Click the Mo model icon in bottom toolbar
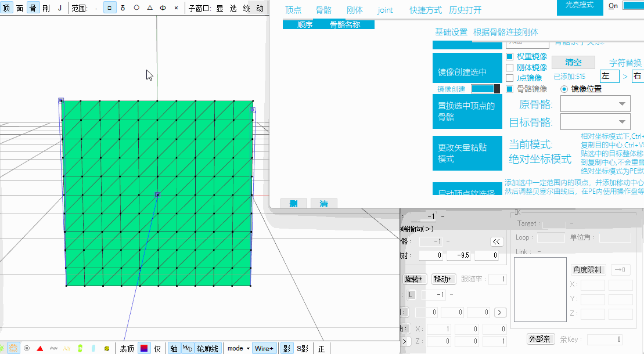 [x=188, y=348]
